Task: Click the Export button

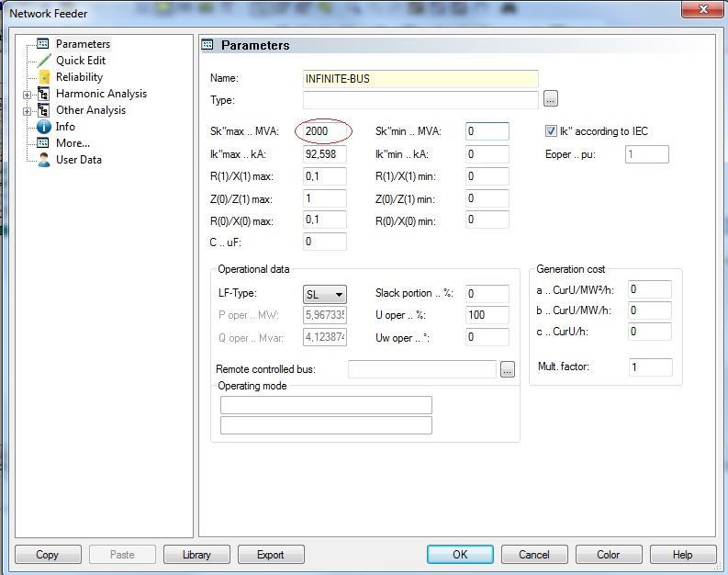Action: [271, 555]
